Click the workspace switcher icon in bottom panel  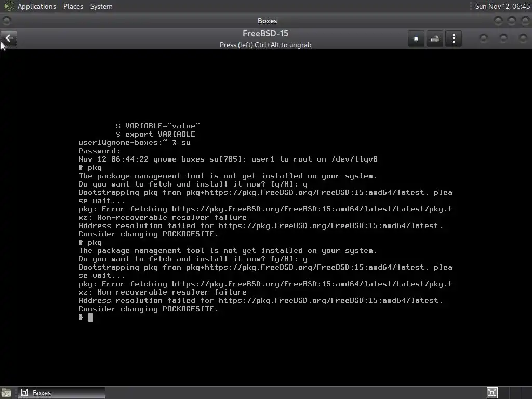[492, 393]
